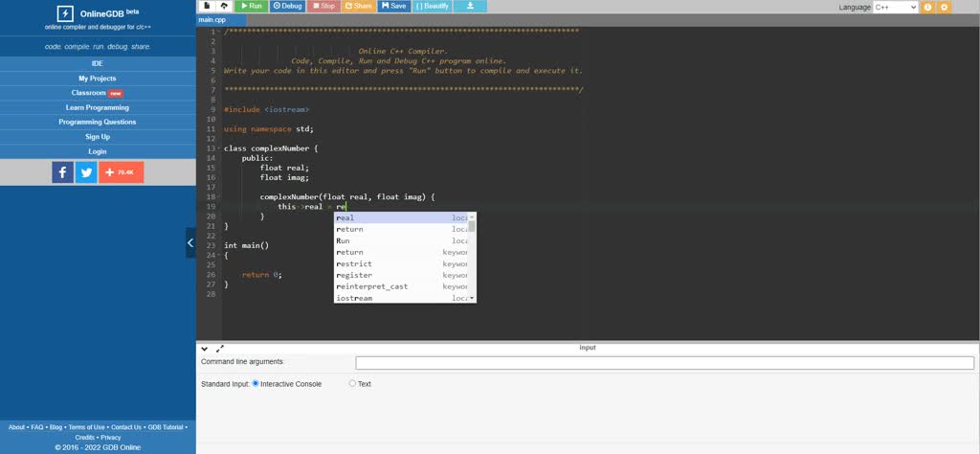Expand the input panel with the diagonal arrows icon

(220, 349)
